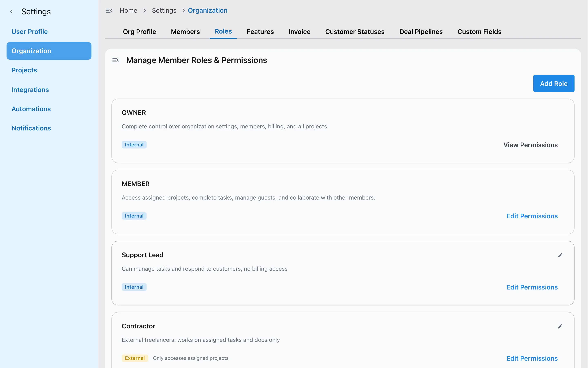The height and width of the screenshot is (368, 588).
Task: Select Organization in settings sidebar
Action: tap(49, 51)
